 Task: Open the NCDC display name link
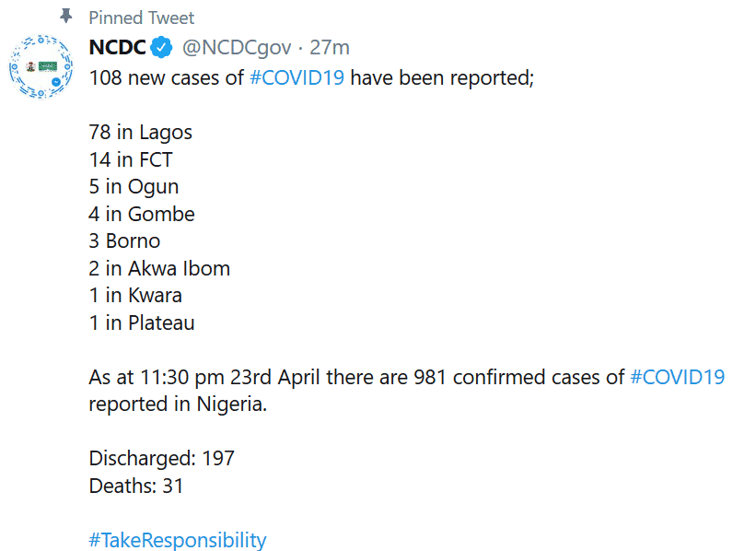click(117, 48)
